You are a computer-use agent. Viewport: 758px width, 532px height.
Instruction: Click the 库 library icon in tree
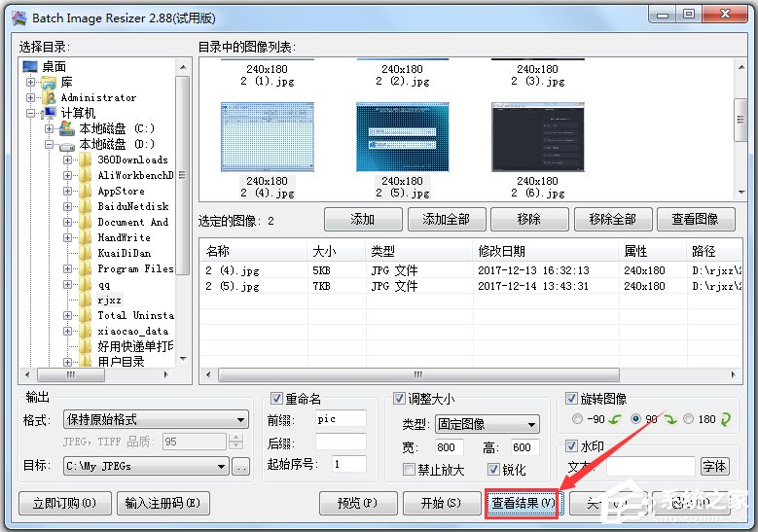(x=49, y=82)
